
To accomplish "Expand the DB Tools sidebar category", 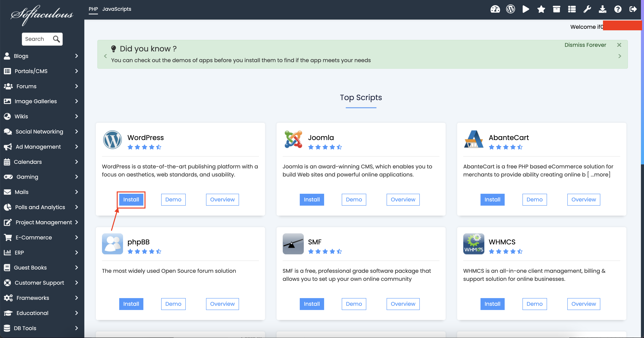I will (41, 328).
